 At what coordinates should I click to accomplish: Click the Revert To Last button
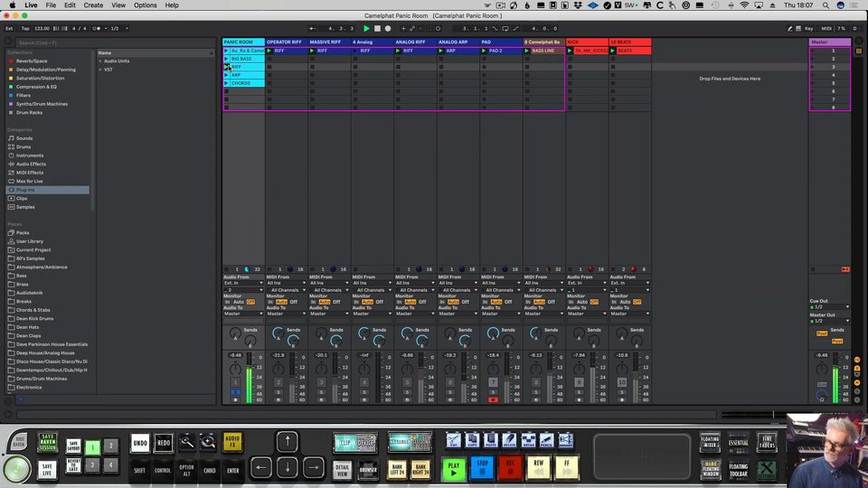tap(73, 465)
